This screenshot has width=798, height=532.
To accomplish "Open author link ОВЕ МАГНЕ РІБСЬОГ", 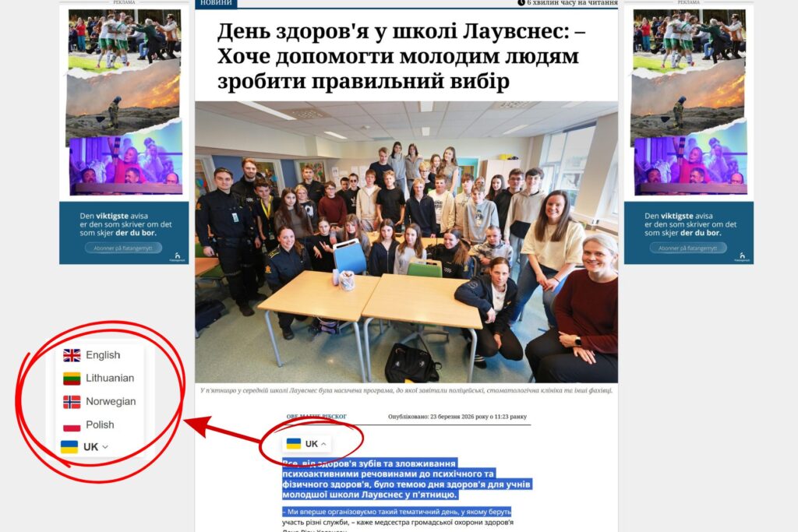I will pyautogui.click(x=316, y=417).
